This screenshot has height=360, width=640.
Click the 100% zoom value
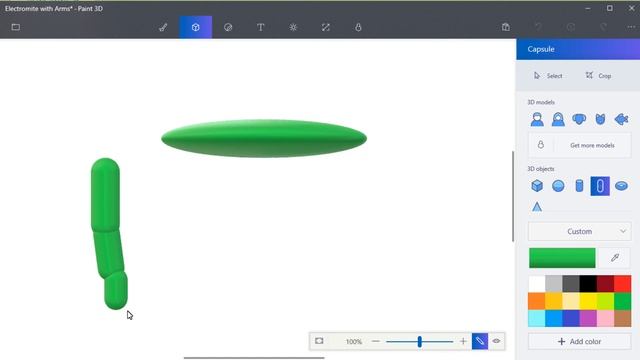click(353, 342)
